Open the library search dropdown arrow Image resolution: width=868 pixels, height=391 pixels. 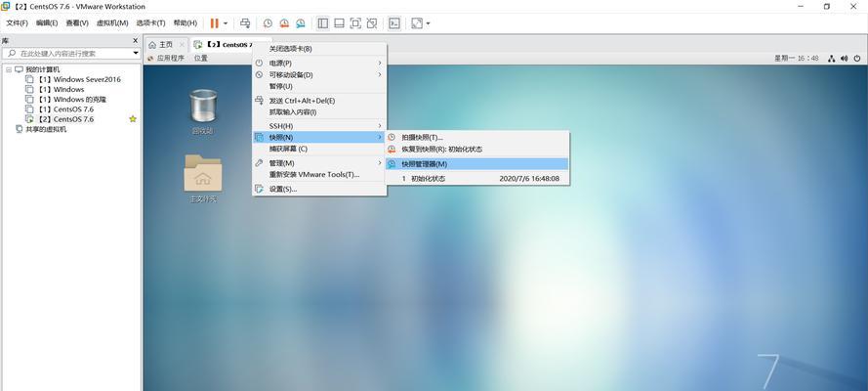pyautogui.click(x=136, y=54)
